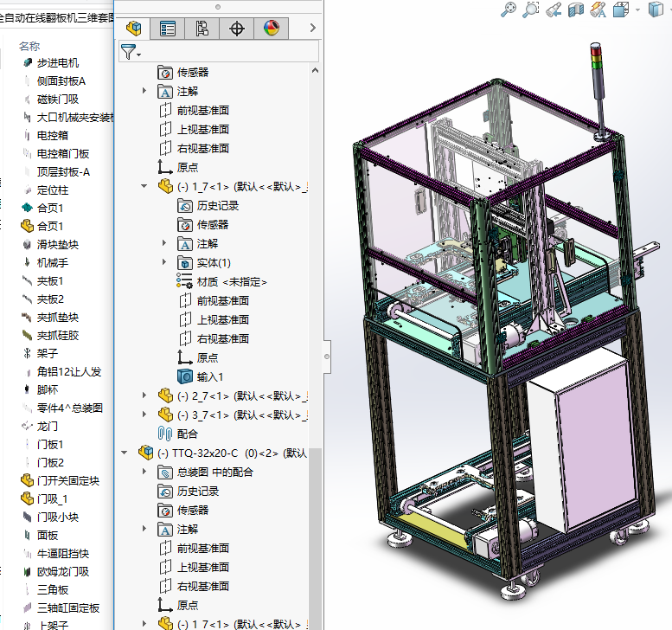
Task: Expand 注解 under the 1_7<1> part
Action: pyautogui.click(x=164, y=243)
